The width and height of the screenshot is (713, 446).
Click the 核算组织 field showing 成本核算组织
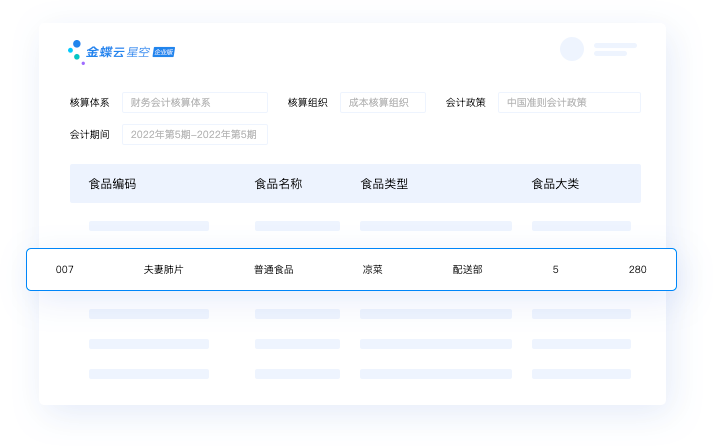click(x=382, y=102)
